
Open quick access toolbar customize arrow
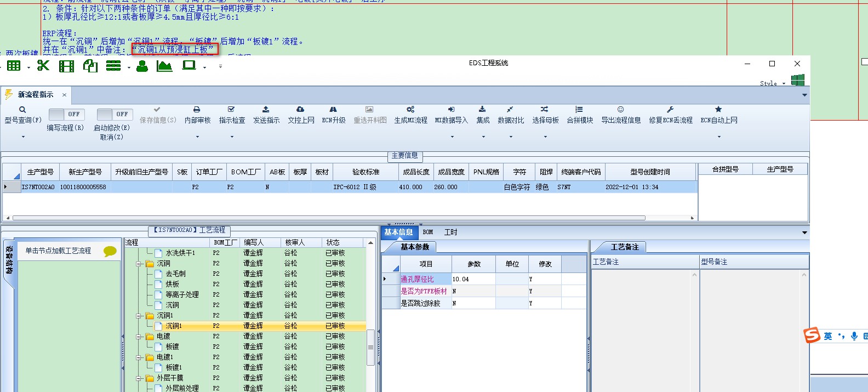click(x=220, y=66)
